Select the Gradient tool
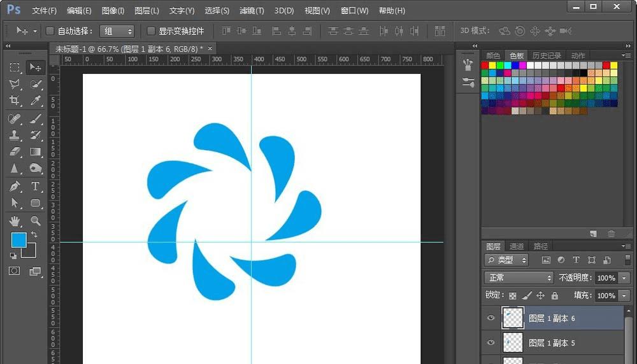Image resolution: width=637 pixels, height=364 pixels. pyautogui.click(x=35, y=151)
